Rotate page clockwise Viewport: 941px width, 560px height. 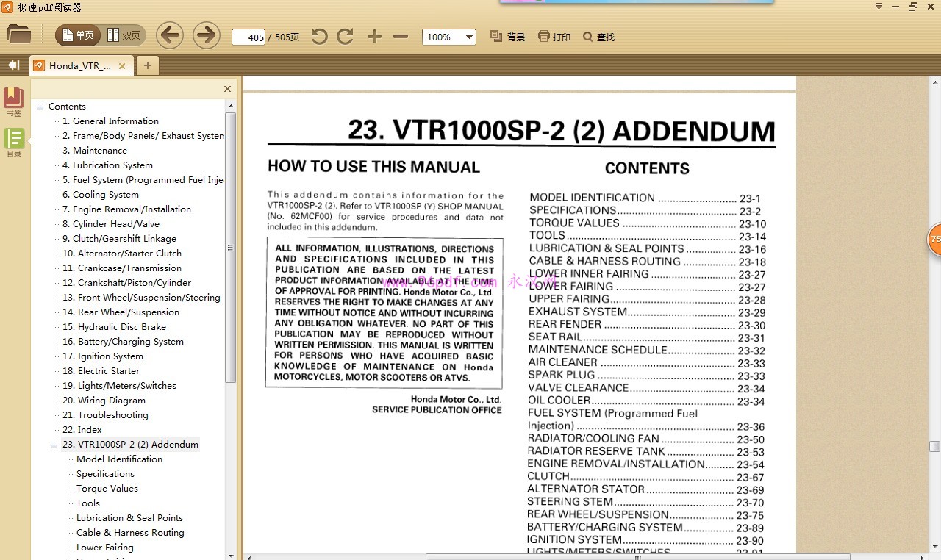coord(346,37)
